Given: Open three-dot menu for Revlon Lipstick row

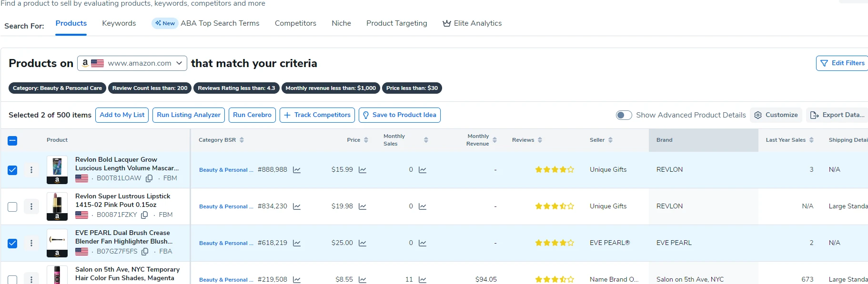Looking at the screenshot, I should tap(31, 206).
